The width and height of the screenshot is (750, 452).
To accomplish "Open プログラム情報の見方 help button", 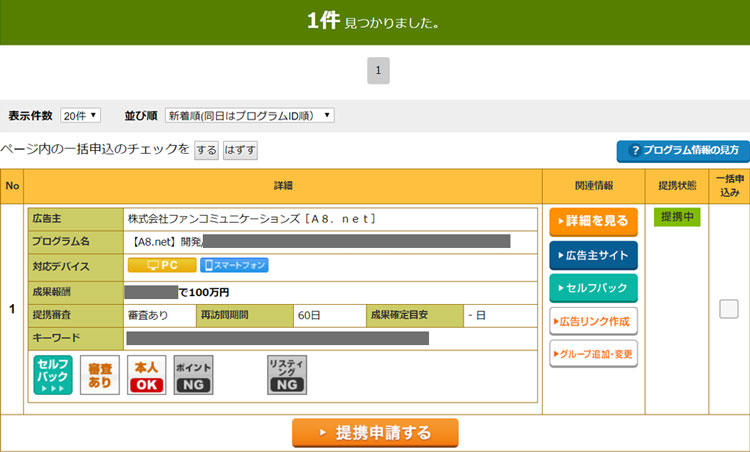I will 683,151.
